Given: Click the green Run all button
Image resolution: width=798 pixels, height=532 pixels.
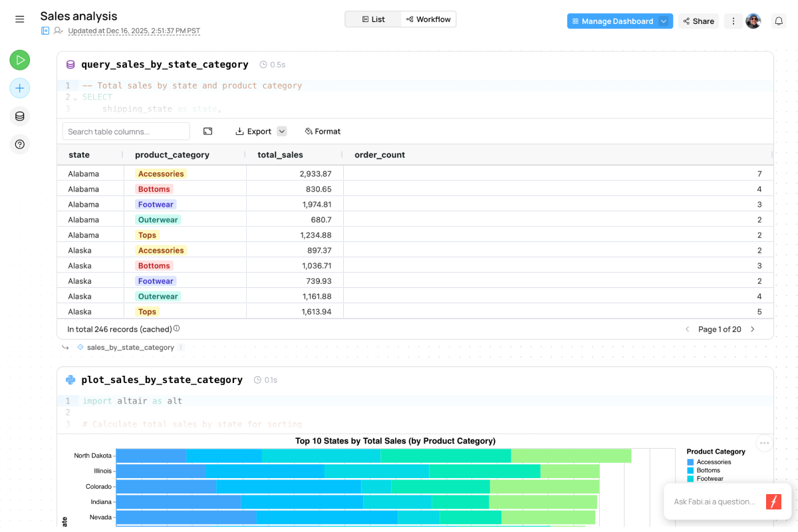Looking at the screenshot, I should (20, 60).
